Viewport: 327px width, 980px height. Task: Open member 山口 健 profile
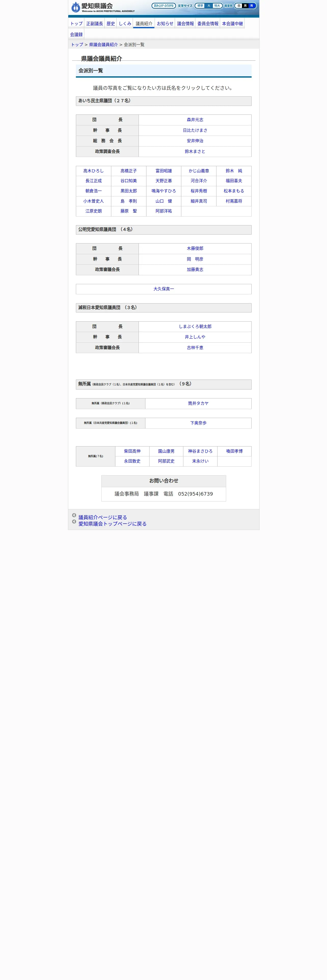[164, 201]
